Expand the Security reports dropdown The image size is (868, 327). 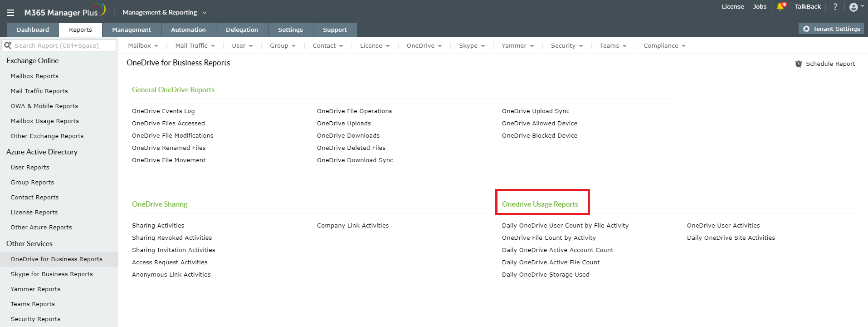(567, 46)
